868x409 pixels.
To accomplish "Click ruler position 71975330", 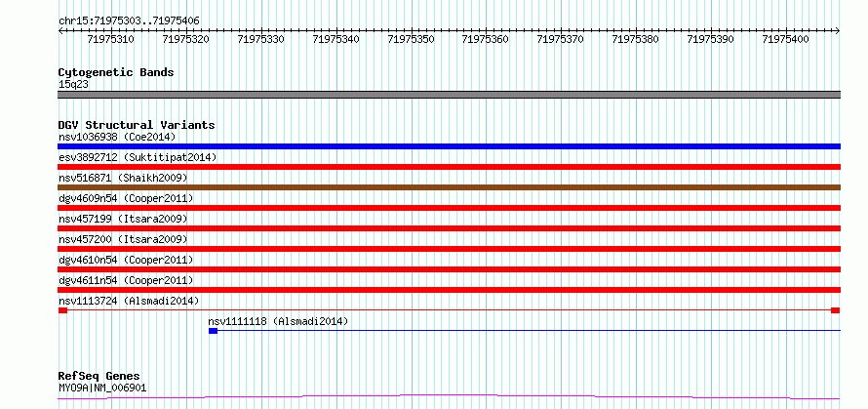I will tap(260, 39).
